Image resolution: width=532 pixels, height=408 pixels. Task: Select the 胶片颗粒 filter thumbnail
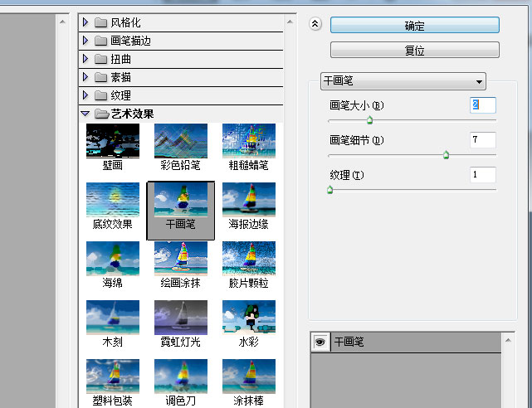click(248, 259)
